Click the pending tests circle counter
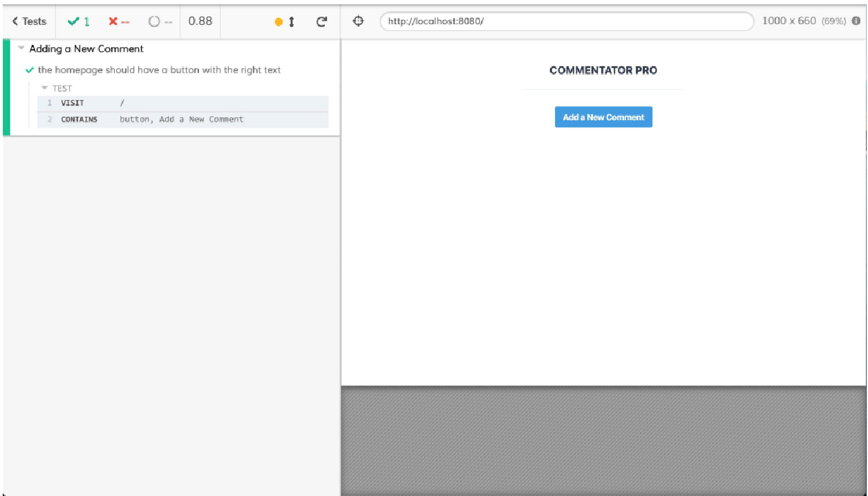 click(x=160, y=21)
